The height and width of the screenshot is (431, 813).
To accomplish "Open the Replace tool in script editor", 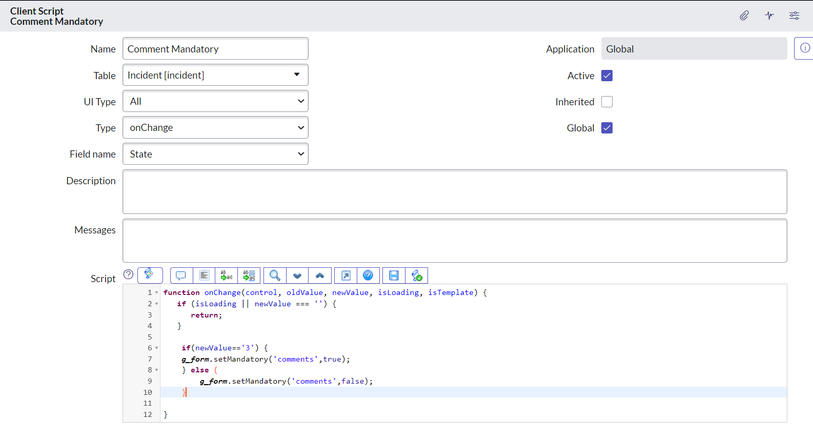I will click(x=227, y=275).
